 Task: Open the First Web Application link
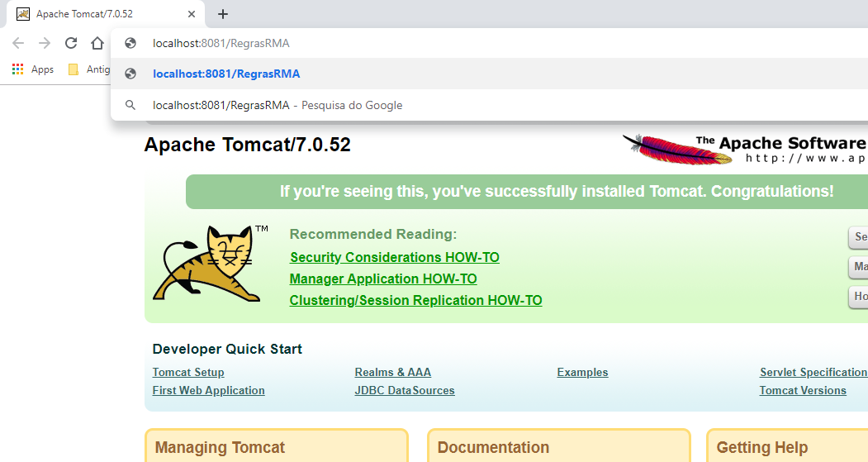pyautogui.click(x=208, y=391)
